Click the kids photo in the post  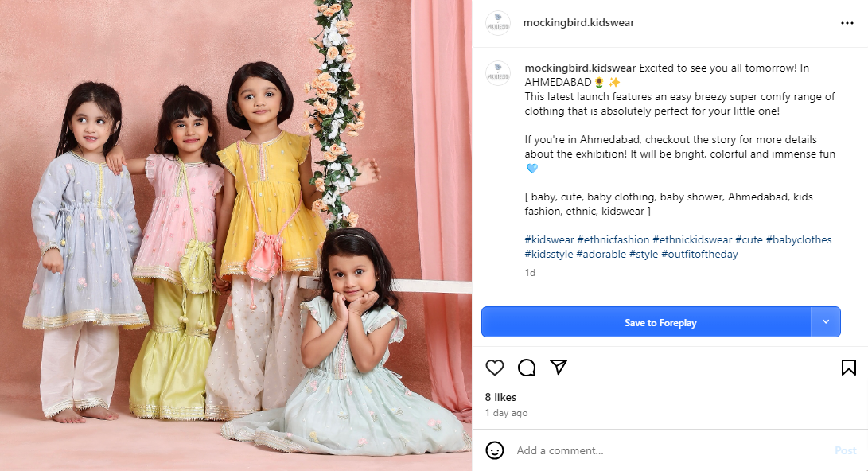[235, 235]
